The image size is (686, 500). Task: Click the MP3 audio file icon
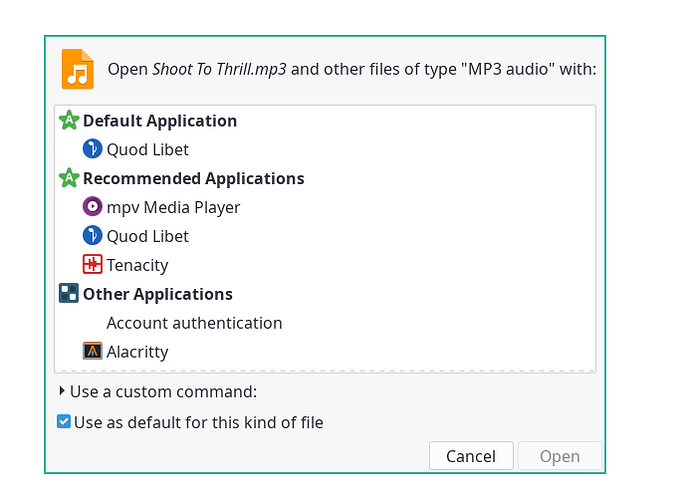click(78, 69)
